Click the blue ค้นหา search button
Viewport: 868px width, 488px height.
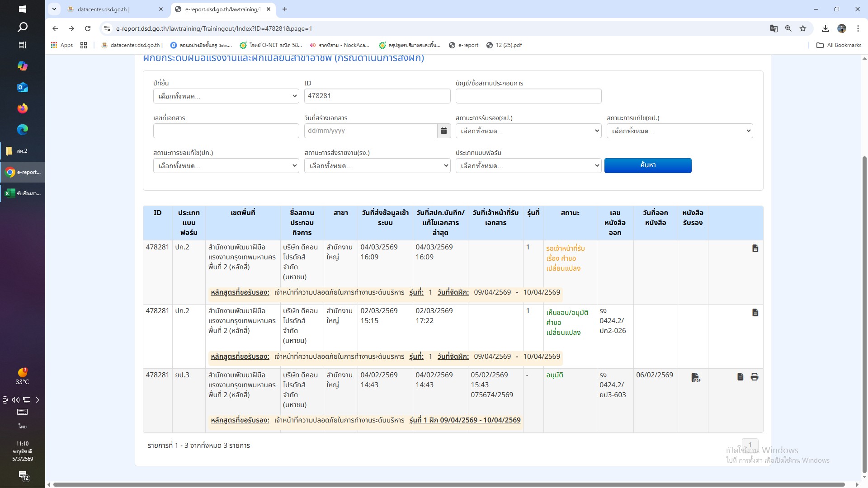tap(647, 165)
